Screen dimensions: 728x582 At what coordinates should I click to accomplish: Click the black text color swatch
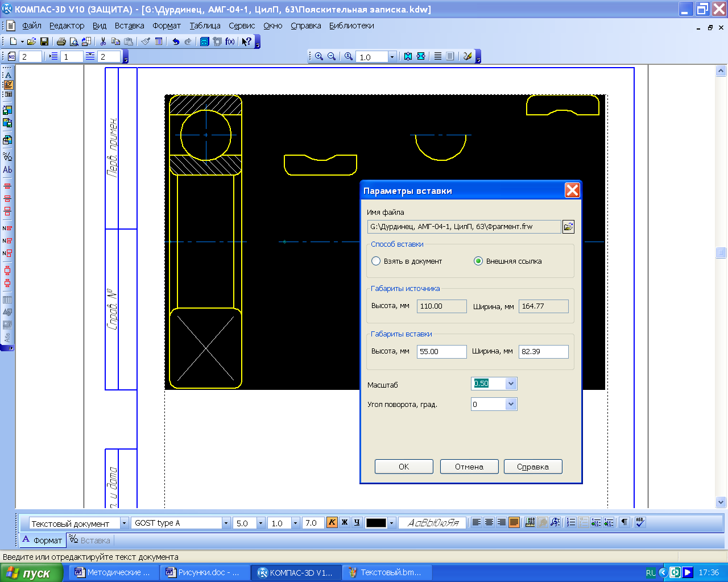(x=376, y=523)
